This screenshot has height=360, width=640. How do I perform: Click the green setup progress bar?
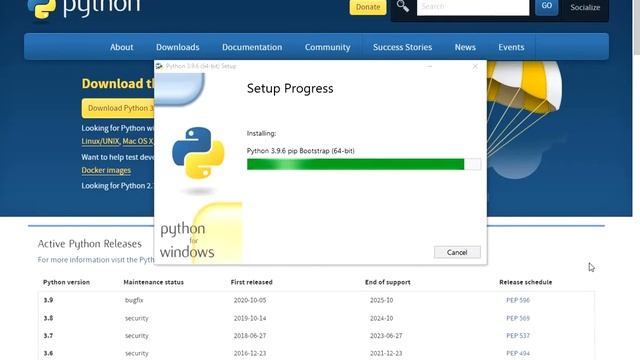(x=364, y=164)
